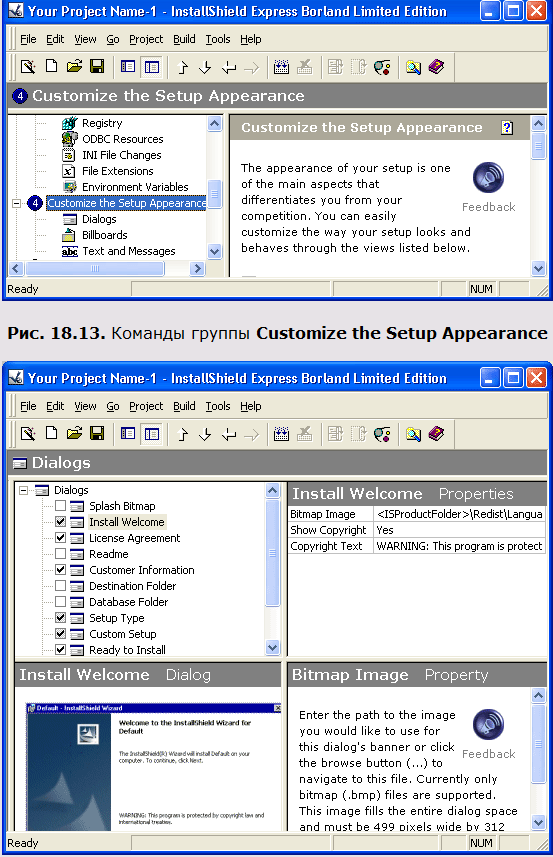
Task: Click vertical scrollbar thumb of Registry tree
Action: (x=215, y=194)
